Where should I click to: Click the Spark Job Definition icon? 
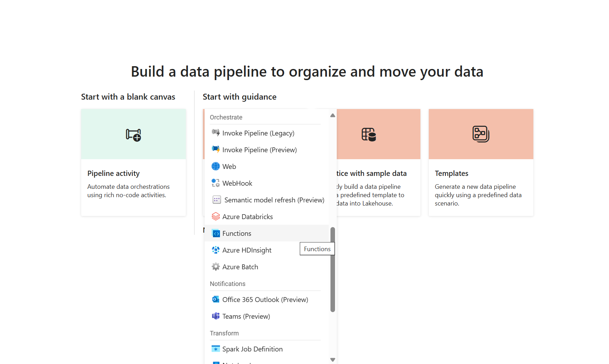216,349
